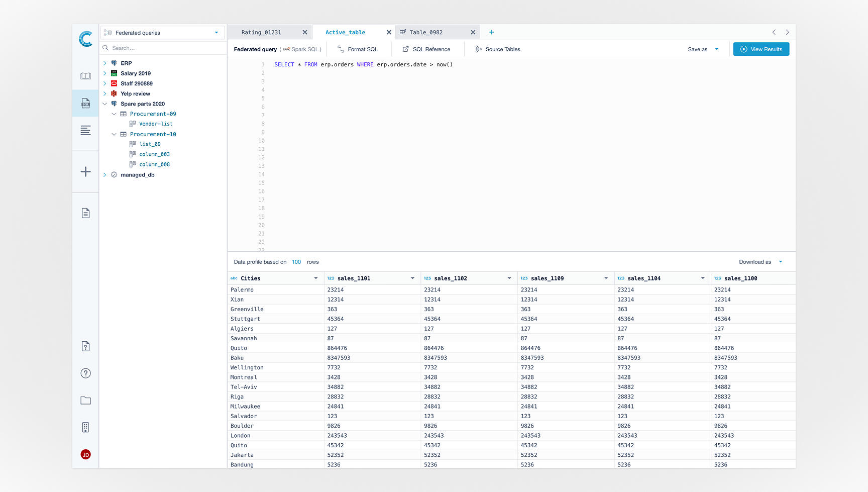Screen dimensions: 868x492
Task: Expand the ERP database tree
Action: point(104,63)
